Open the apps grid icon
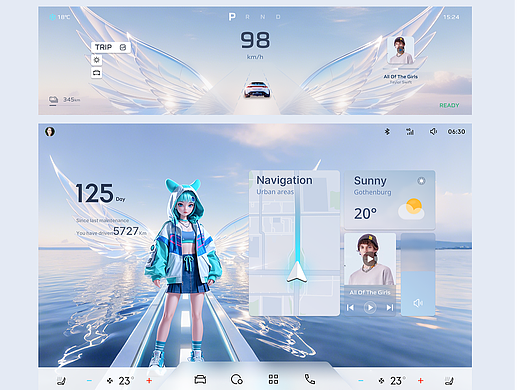The width and height of the screenshot is (520, 390). tap(273, 379)
